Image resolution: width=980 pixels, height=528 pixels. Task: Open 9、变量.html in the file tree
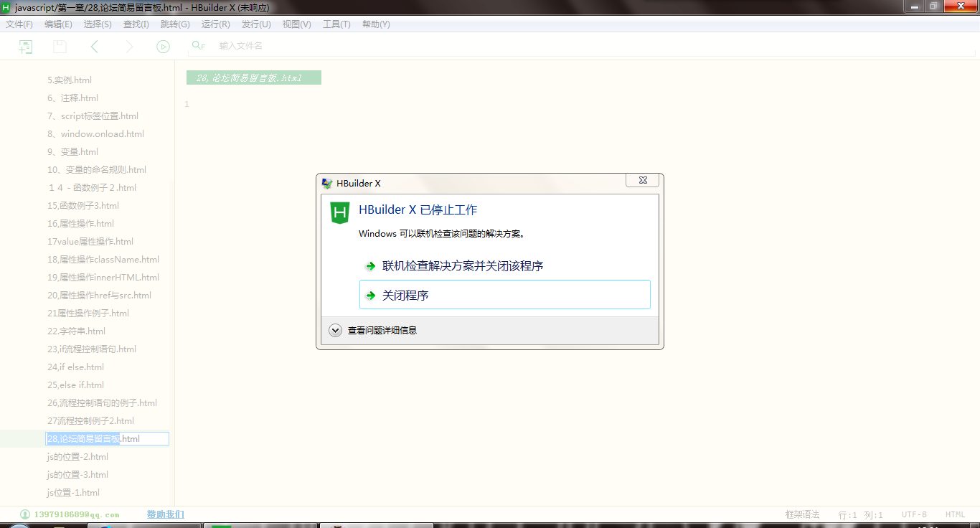coord(73,152)
